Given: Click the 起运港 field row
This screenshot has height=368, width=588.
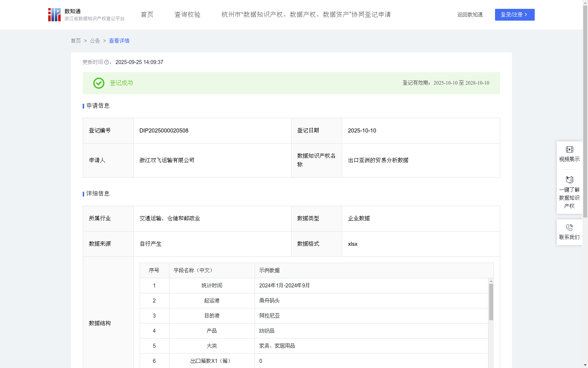Looking at the screenshot, I should point(314,301).
